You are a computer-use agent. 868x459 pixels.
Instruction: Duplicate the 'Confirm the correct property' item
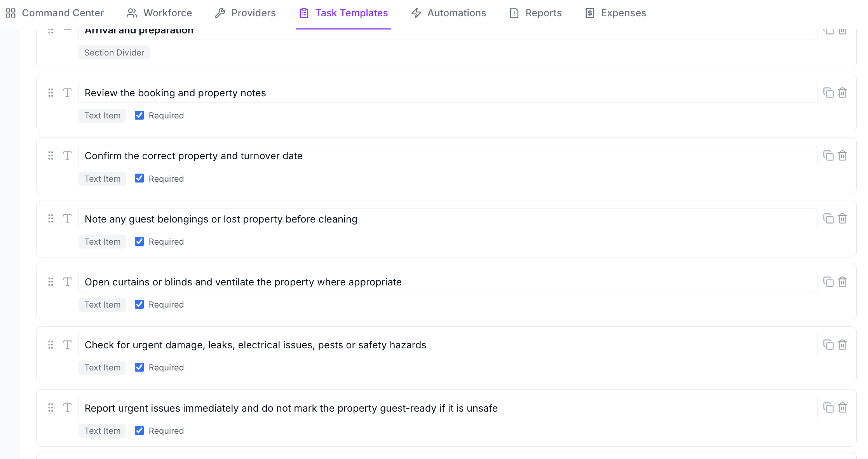(x=828, y=156)
